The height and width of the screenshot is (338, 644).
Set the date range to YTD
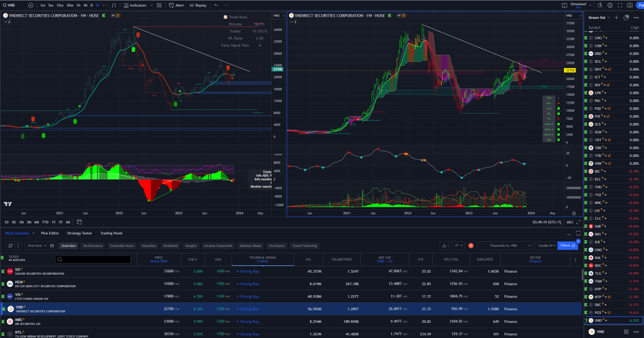click(x=45, y=222)
